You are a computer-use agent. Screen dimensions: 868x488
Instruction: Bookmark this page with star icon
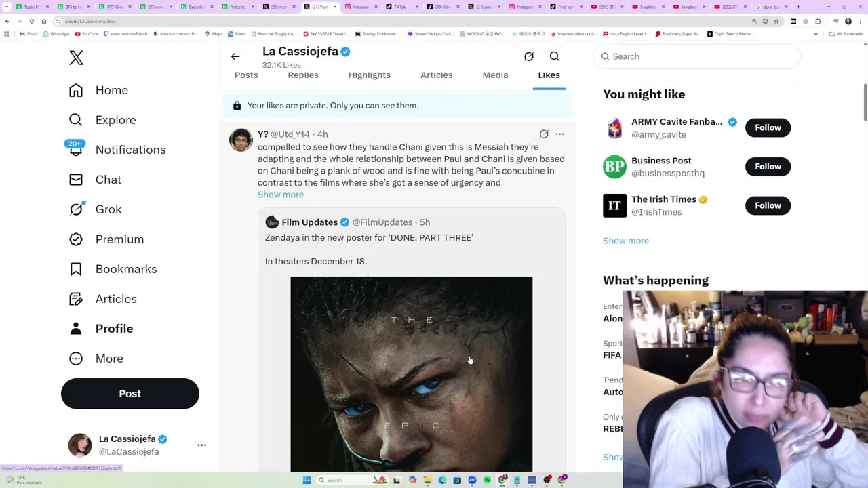778,21
